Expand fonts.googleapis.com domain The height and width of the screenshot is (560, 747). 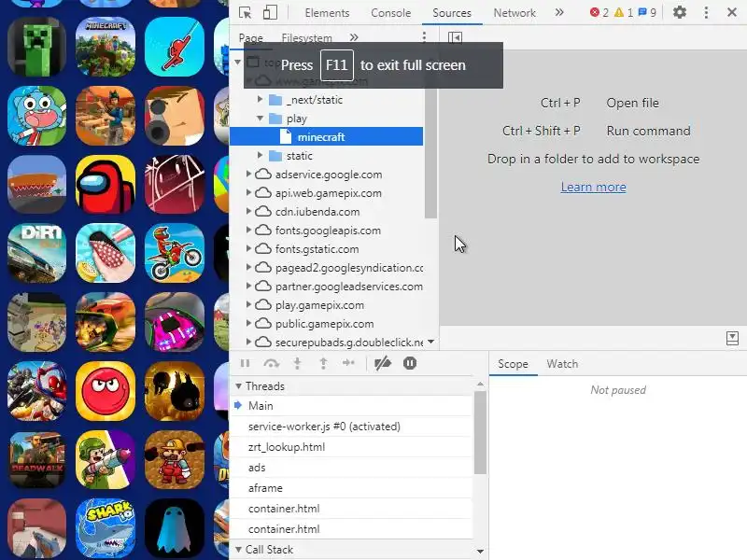coord(248,230)
